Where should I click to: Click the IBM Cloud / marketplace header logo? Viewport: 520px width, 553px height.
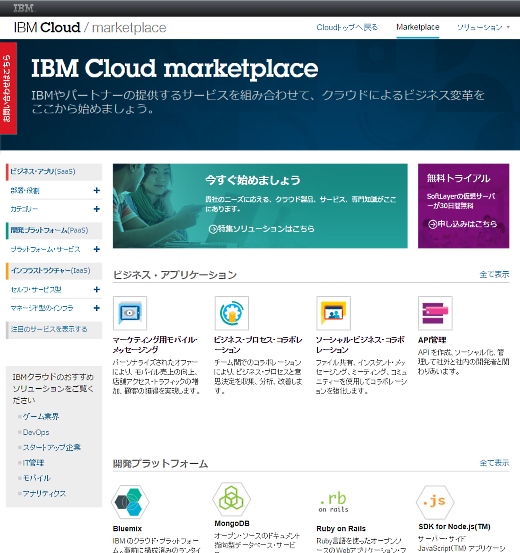point(90,28)
